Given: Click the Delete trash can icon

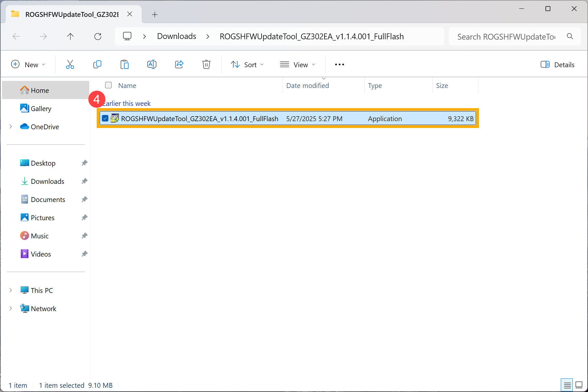Looking at the screenshot, I should 206,64.
